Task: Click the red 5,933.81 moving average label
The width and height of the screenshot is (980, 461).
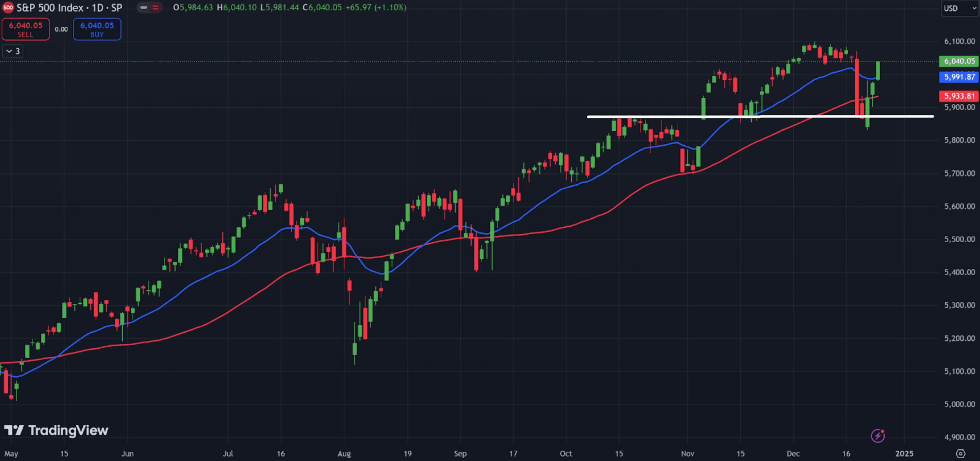Action: (959, 96)
